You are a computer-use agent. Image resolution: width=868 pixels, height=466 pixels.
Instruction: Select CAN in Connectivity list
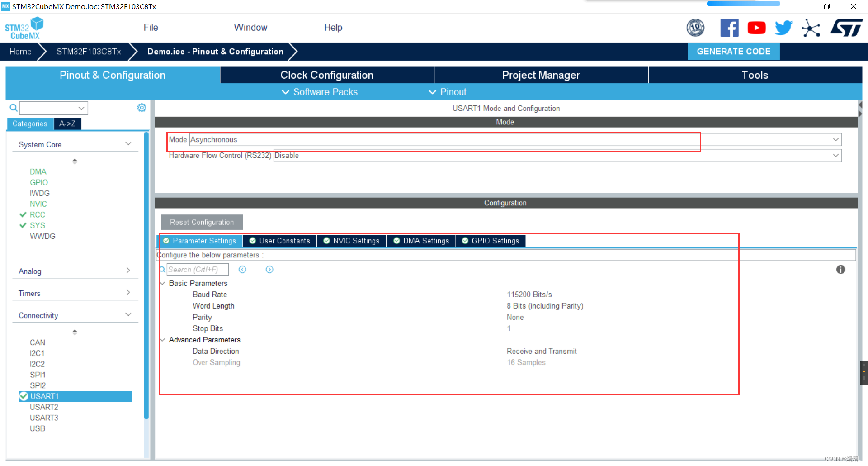(38, 342)
